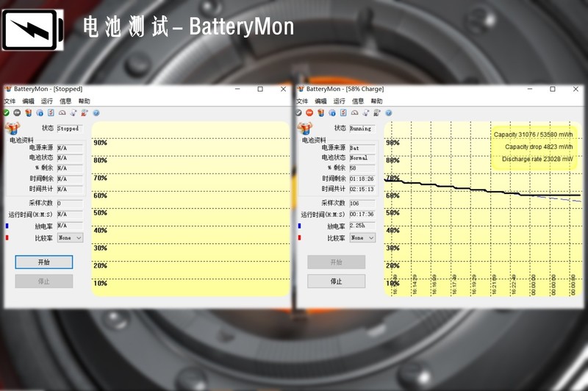Screen dimensions: 588x391
Task: Maximize the Stopped window
Action: point(260,89)
